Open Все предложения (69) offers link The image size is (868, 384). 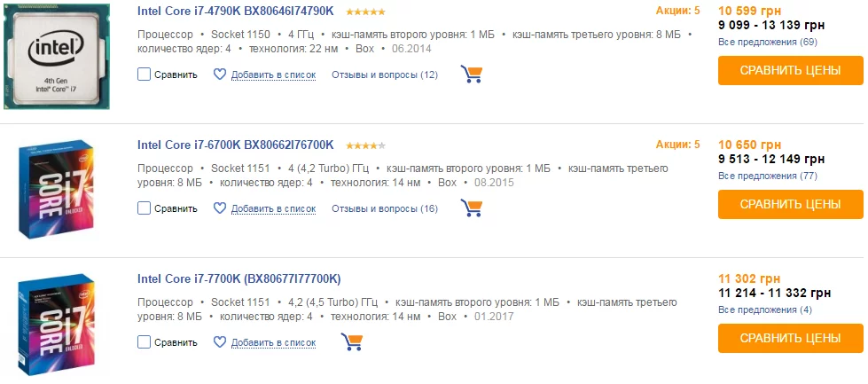[768, 42]
